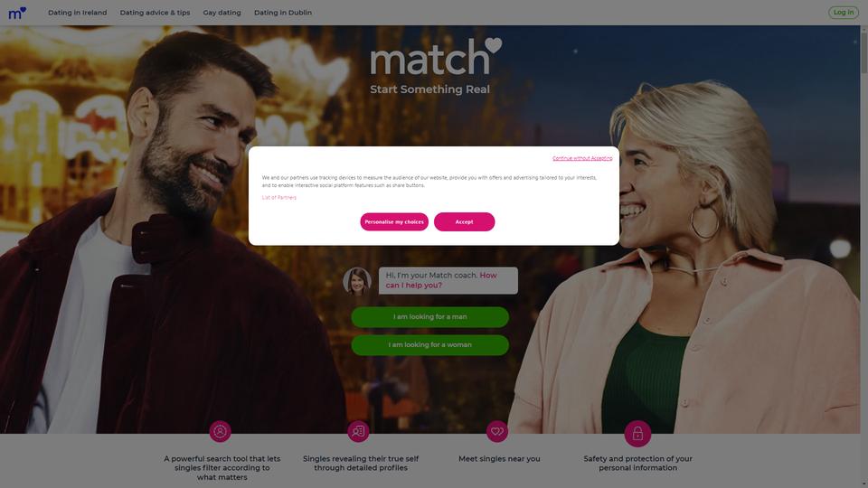Image resolution: width=868 pixels, height=488 pixels.
Task: Click the search tool profile icon
Action: click(221, 431)
